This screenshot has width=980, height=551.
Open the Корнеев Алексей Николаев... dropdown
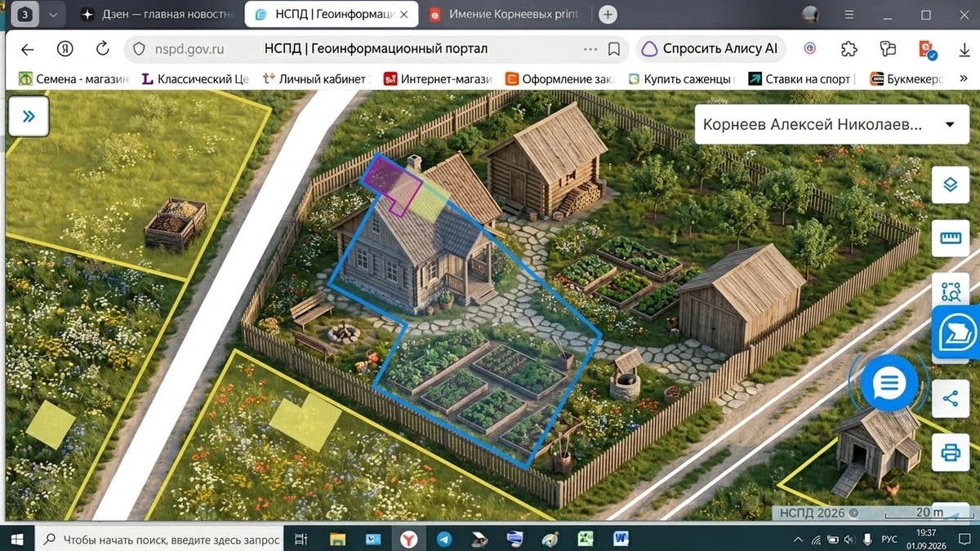831,125
